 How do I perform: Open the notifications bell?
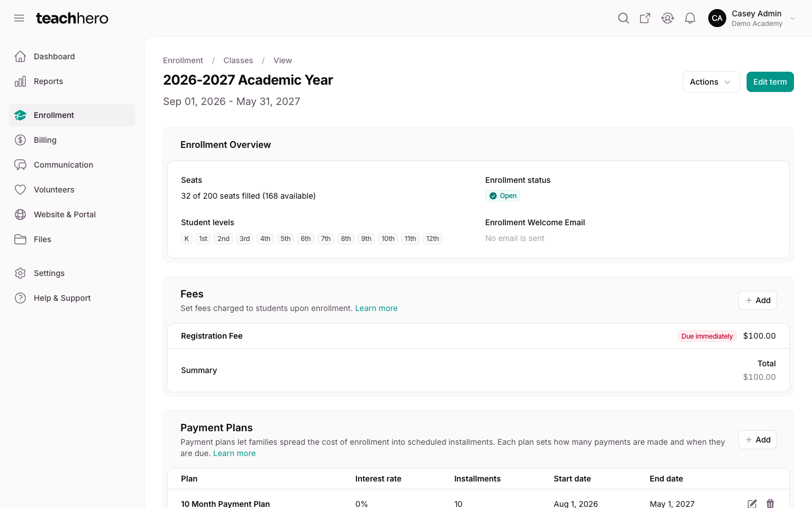point(690,18)
